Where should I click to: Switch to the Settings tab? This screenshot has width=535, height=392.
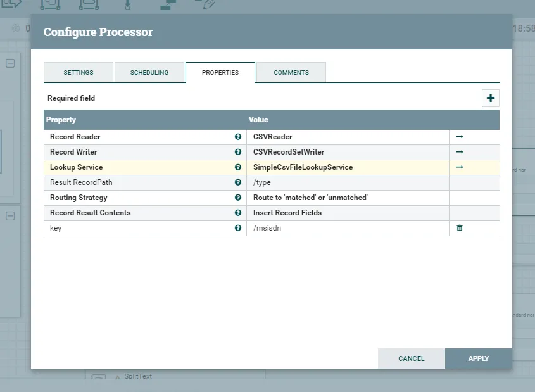(79, 72)
